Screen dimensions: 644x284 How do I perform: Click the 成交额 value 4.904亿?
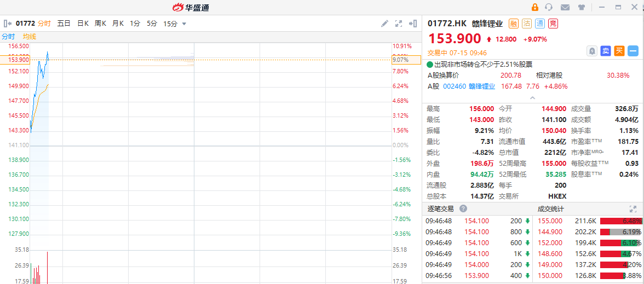point(626,120)
